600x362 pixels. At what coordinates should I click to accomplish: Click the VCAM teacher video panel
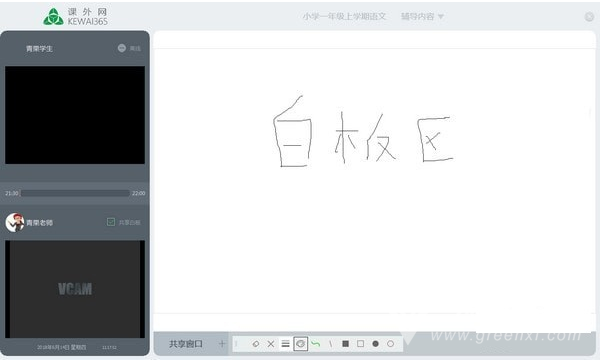[x=75, y=289]
